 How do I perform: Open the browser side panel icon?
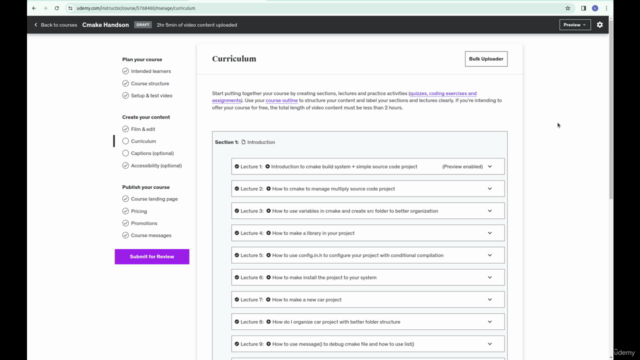(x=583, y=8)
